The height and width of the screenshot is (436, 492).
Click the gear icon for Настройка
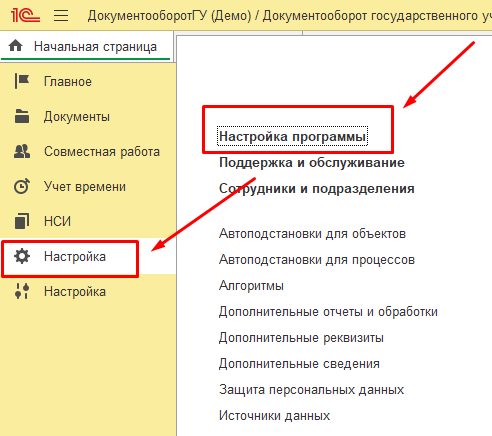click(22, 256)
